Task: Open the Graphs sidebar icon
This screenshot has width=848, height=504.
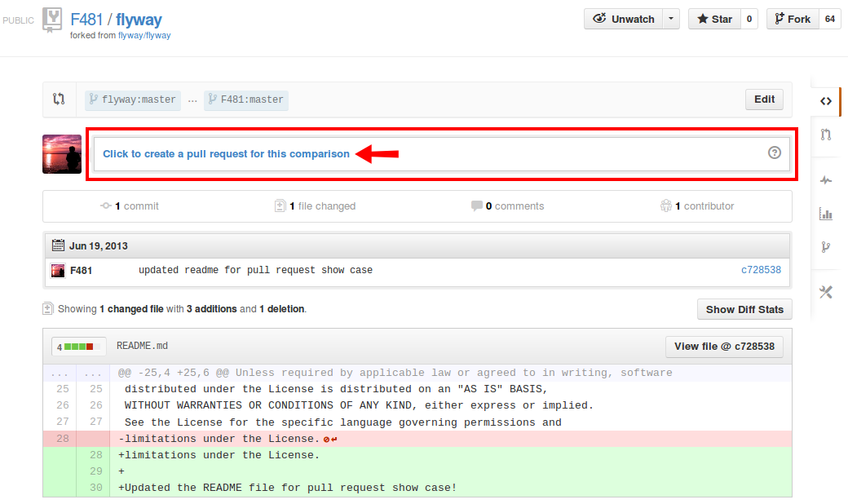Action: [x=825, y=214]
